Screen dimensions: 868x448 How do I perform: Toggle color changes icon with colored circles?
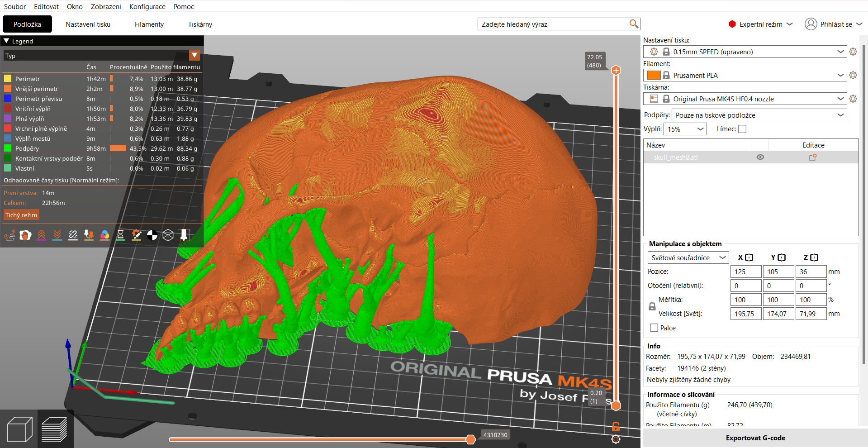coord(104,235)
